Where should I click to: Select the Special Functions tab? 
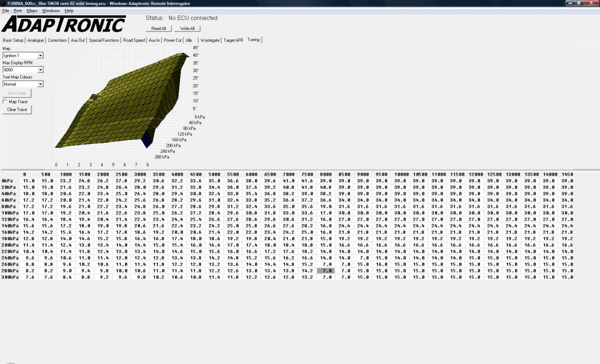[104, 40]
